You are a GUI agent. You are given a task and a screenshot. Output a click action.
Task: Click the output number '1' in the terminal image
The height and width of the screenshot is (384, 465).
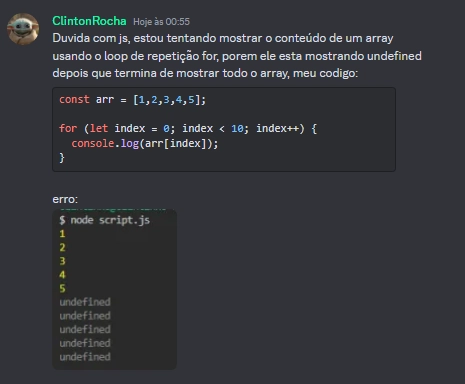coord(62,234)
